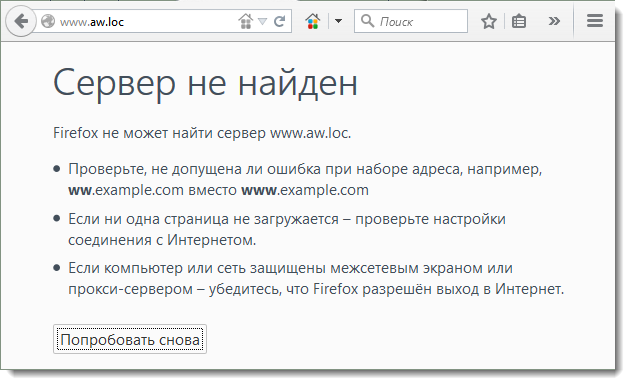Click the magnifier icon in the search box
The height and width of the screenshot is (385, 630).
pos(367,20)
